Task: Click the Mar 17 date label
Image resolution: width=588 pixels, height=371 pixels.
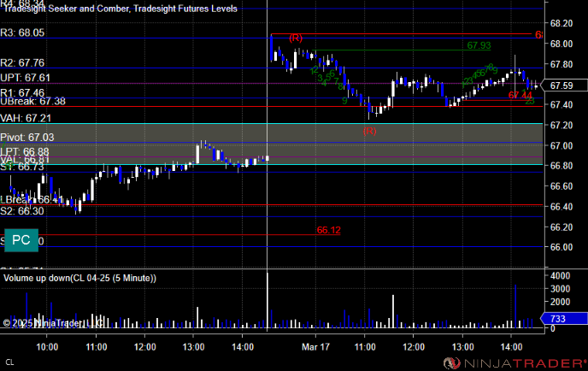Action: click(x=315, y=347)
